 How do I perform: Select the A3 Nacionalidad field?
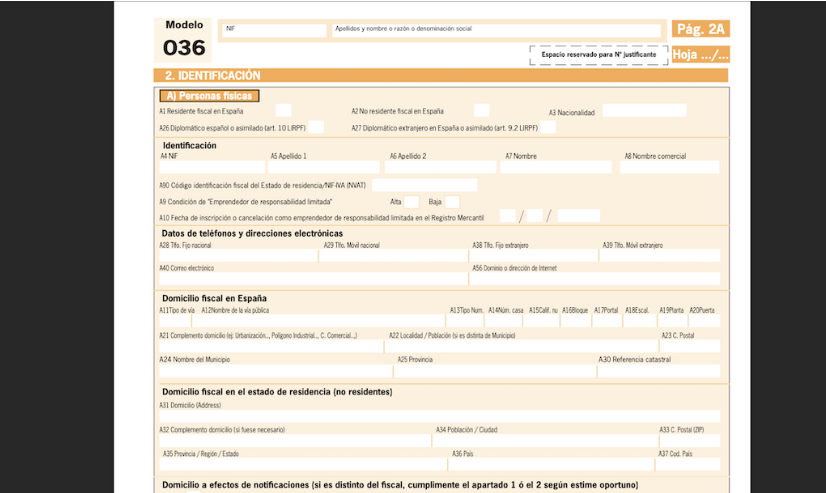pyautogui.click(x=644, y=111)
